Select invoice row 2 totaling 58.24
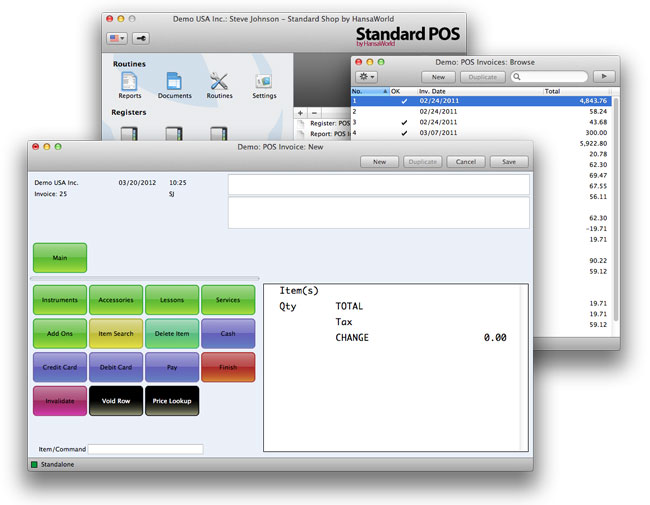650x505 pixels. tap(481, 112)
